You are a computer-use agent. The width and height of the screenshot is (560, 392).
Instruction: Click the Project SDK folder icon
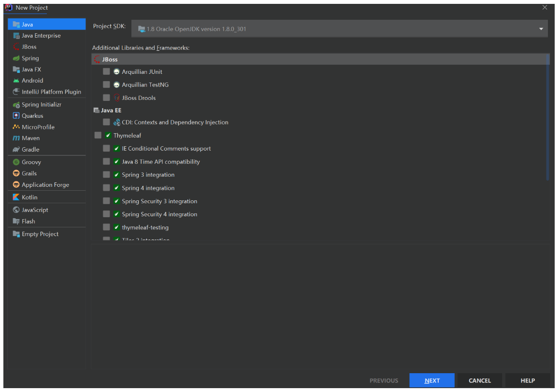142,29
